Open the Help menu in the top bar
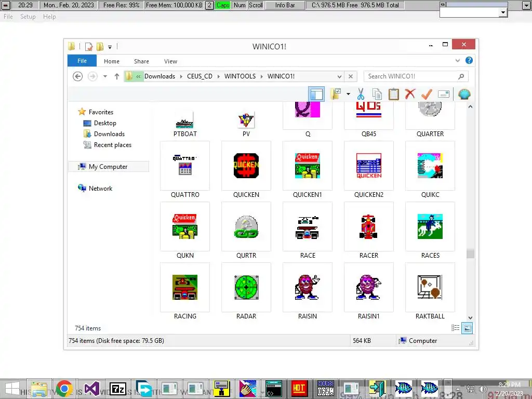The width and height of the screenshot is (532, 399). pyautogui.click(x=49, y=17)
